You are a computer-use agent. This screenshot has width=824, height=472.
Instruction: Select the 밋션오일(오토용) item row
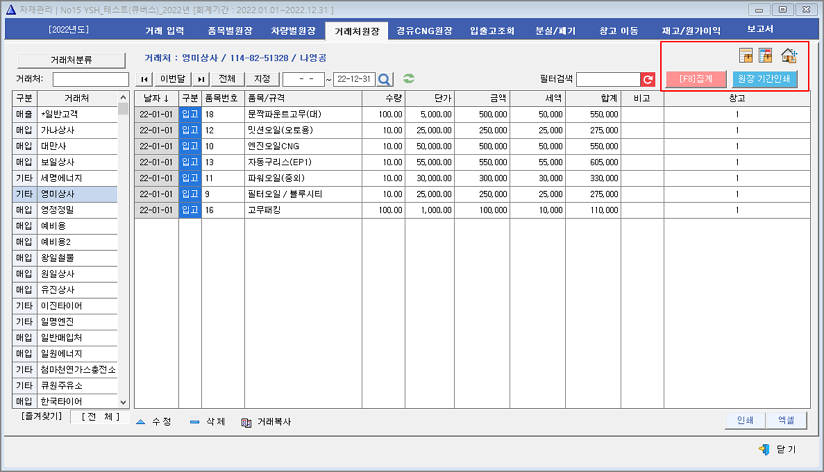coord(472,130)
